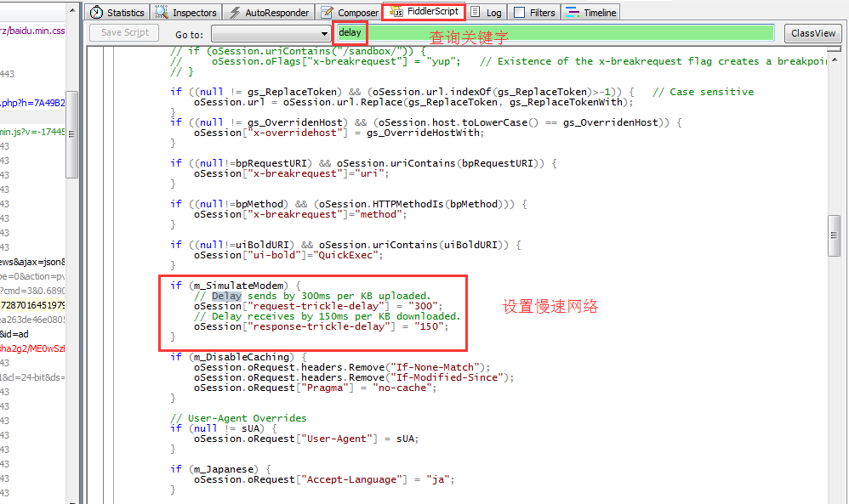Select the ews&ajax=json session row
This screenshot has width=849, height=504.
pos(32,262)
